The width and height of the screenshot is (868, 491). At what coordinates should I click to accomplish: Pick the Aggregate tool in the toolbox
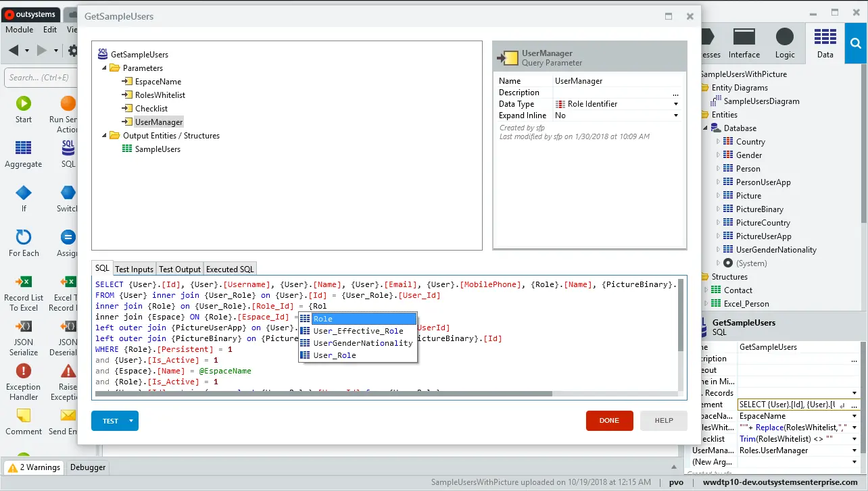pyautogui.click(x=23, y=155)
